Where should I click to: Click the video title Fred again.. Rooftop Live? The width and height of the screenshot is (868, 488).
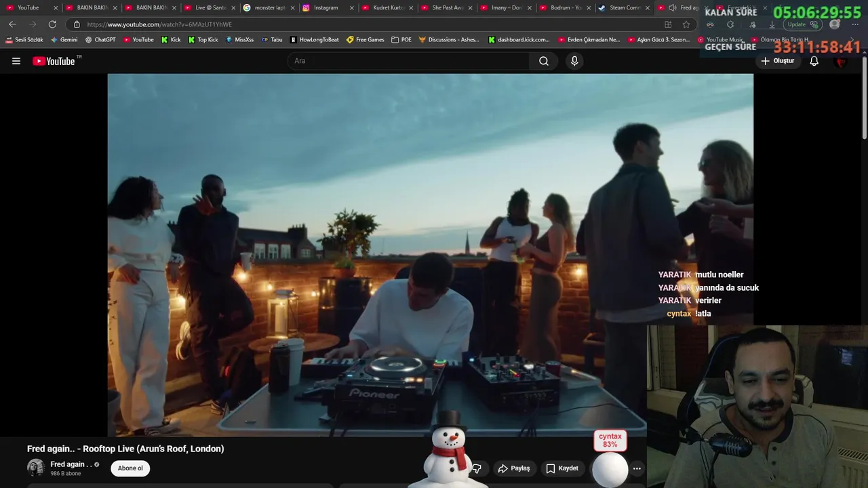pos(125,449)
